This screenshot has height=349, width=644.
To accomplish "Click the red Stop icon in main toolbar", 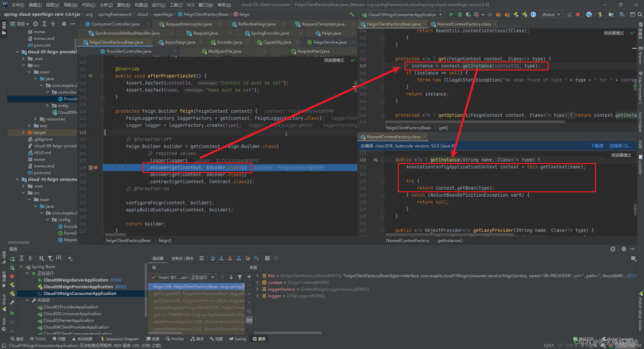I will click(578, 14).
